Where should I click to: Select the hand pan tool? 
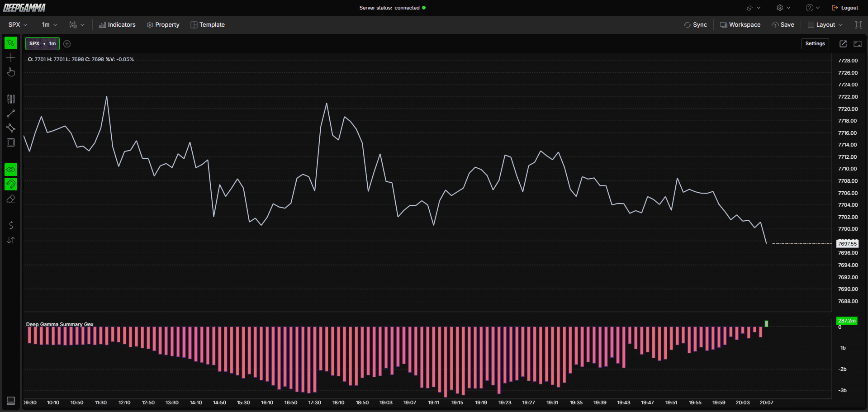coord(11,72)
